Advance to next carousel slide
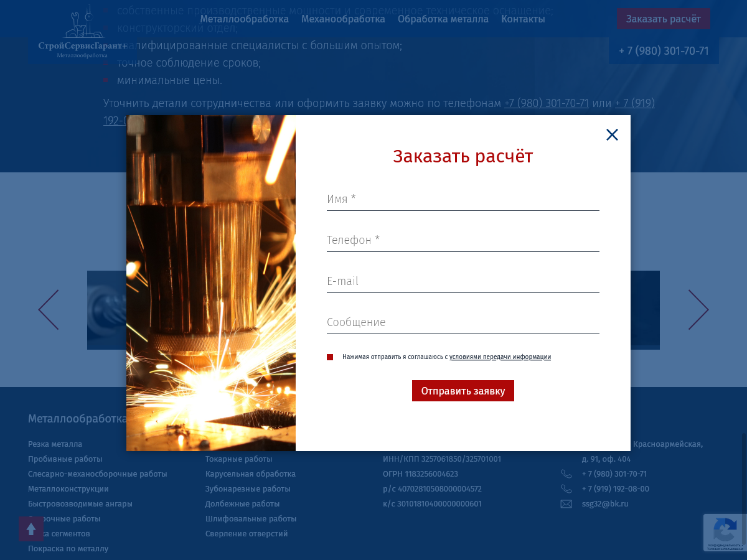 [698, 310]
